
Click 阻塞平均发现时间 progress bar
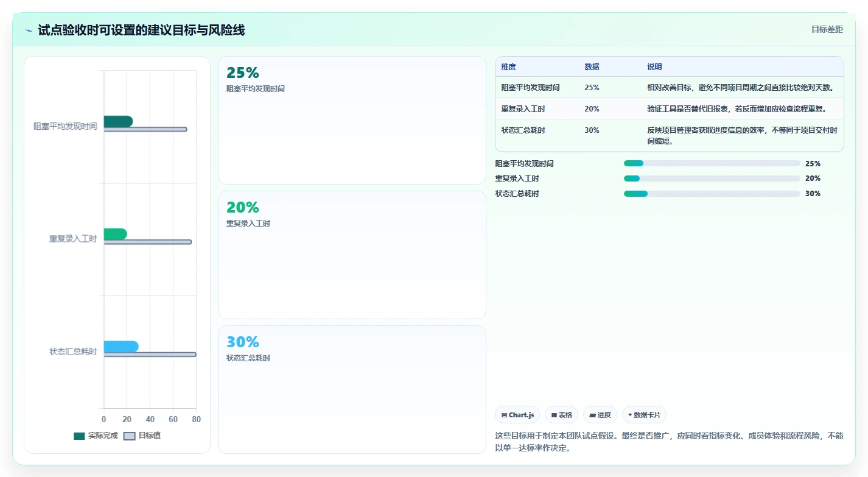click(712, 163)
